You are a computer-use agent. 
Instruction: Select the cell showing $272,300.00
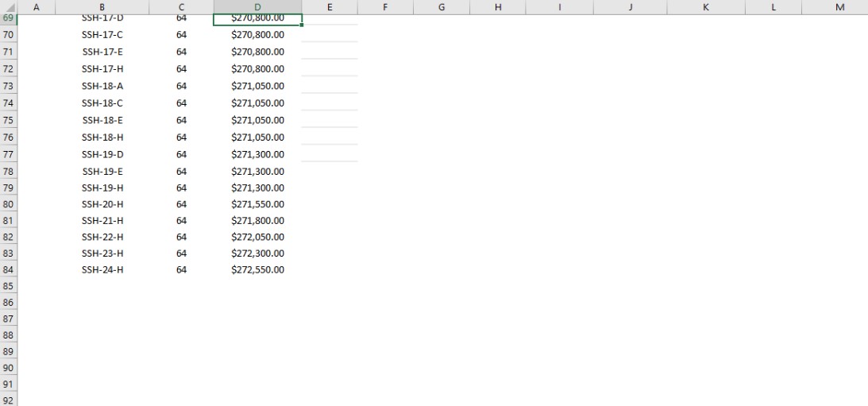pyautogui.click(x=257, y=253)
